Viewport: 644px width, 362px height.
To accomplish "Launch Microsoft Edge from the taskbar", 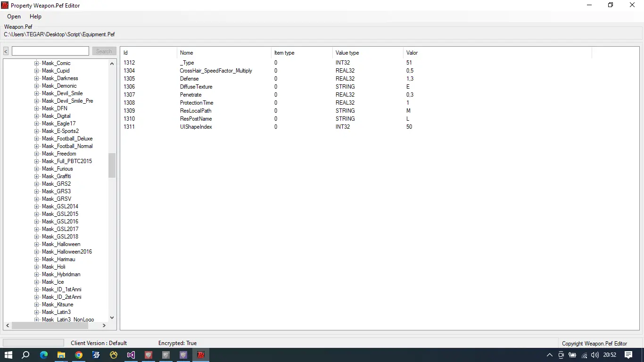I will [44, 355].
